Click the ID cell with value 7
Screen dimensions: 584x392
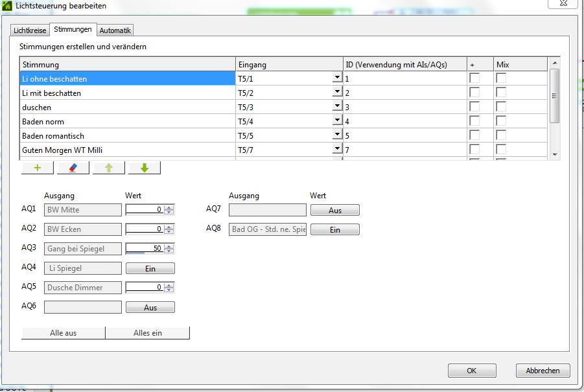405,150
